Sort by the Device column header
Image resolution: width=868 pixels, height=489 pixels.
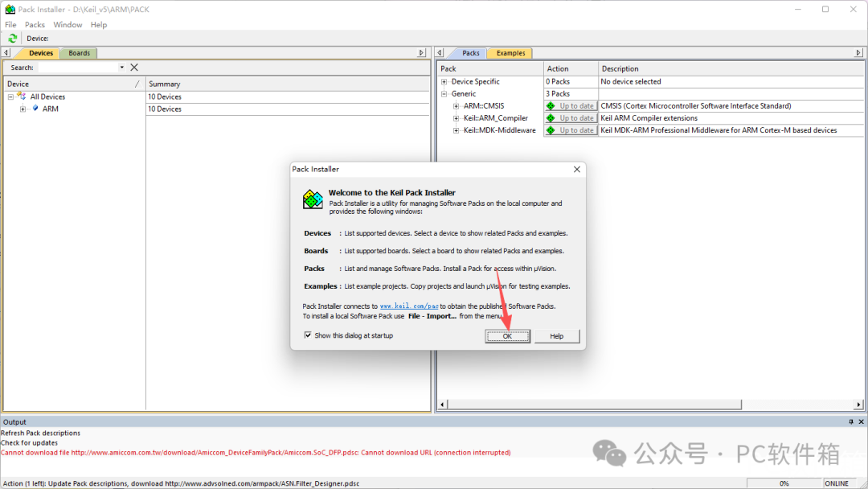(74, 84)
